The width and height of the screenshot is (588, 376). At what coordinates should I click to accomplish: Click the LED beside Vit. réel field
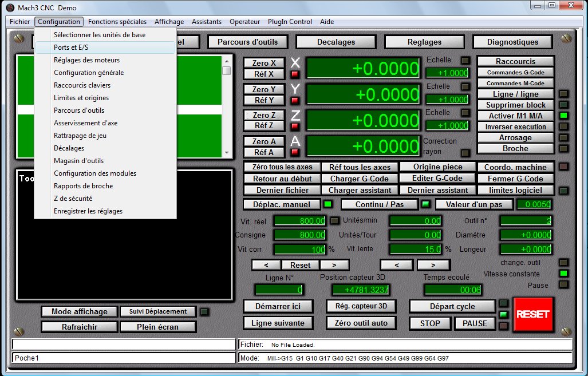pos(334,221)
